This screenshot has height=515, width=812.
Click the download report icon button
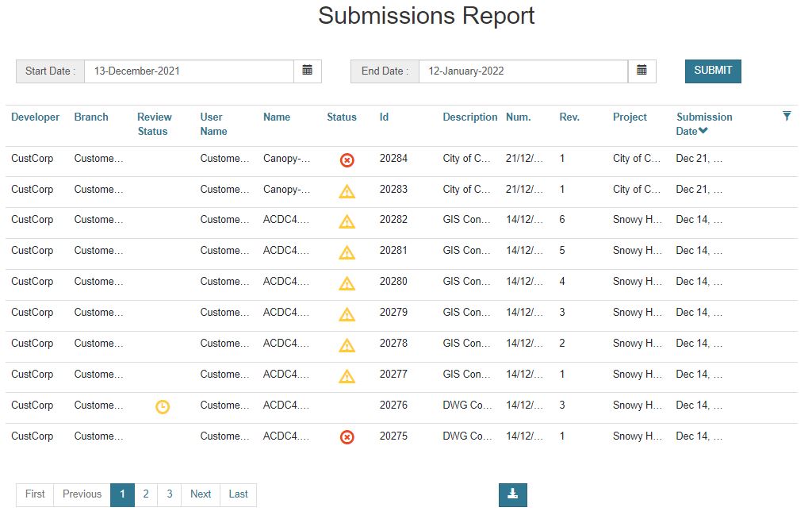coord(512,494)
